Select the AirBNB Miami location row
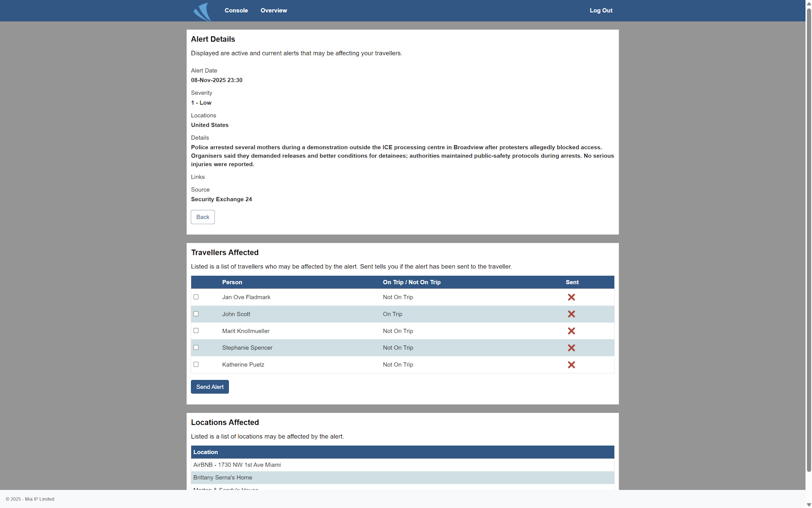 click(x=237, y=464)
